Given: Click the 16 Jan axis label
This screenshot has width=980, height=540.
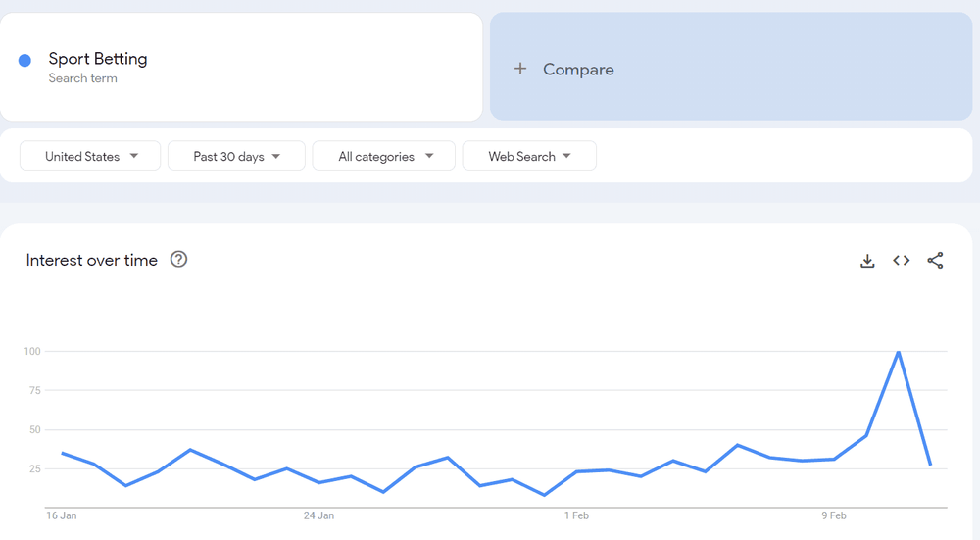Looking at the screenshot, I should (61, 515).
